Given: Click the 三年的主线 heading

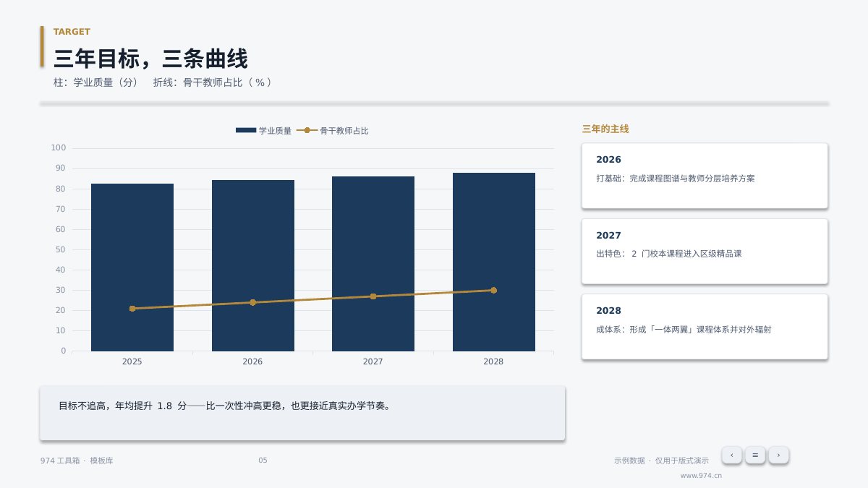Looking at the screenshot, I should pyautogui.click(x=605, y=129).
